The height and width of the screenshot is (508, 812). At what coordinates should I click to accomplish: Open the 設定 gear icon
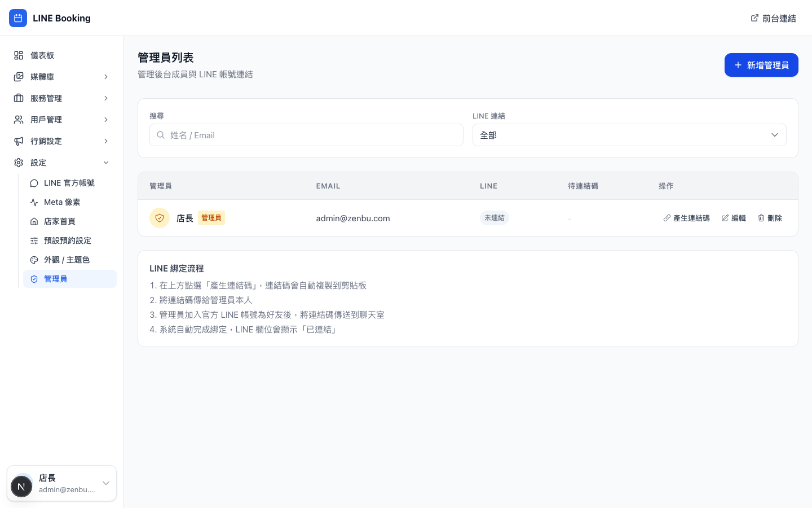click(x=18, y=163)
